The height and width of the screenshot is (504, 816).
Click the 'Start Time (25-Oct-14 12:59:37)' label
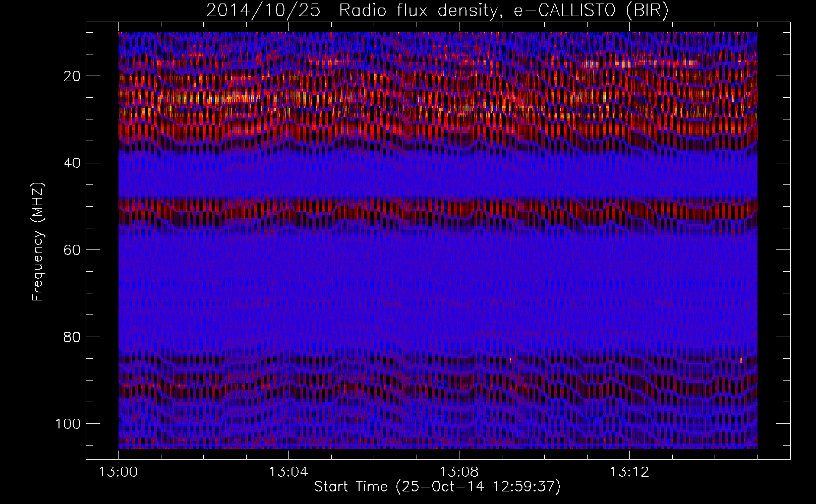[437, 487]
